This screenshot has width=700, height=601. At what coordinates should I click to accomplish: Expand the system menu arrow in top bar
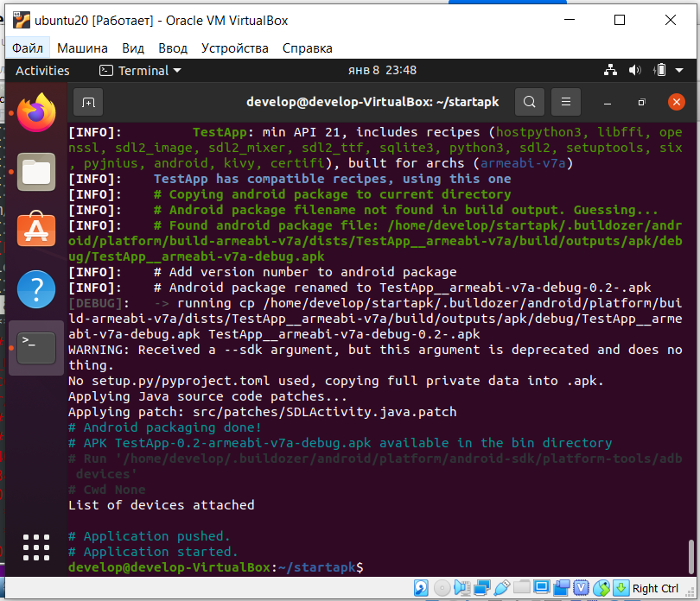(679, 70)
